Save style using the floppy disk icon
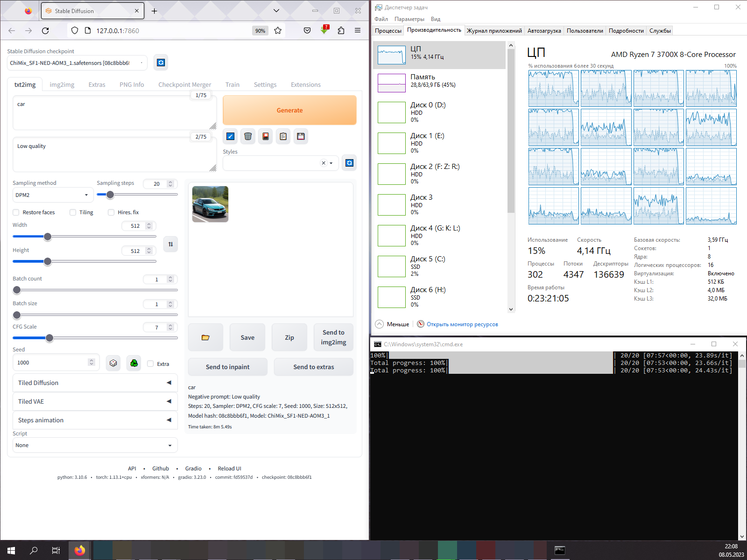 [x=301, y=136]
